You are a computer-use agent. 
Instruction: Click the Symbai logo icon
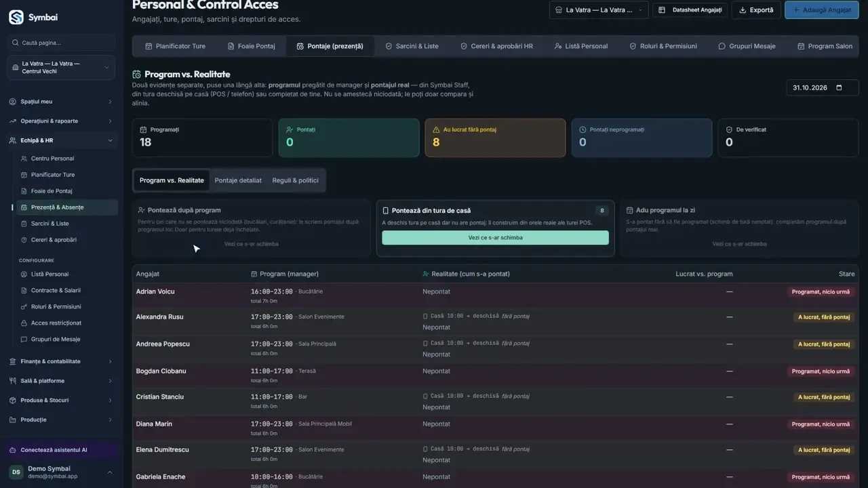(16, 17)
